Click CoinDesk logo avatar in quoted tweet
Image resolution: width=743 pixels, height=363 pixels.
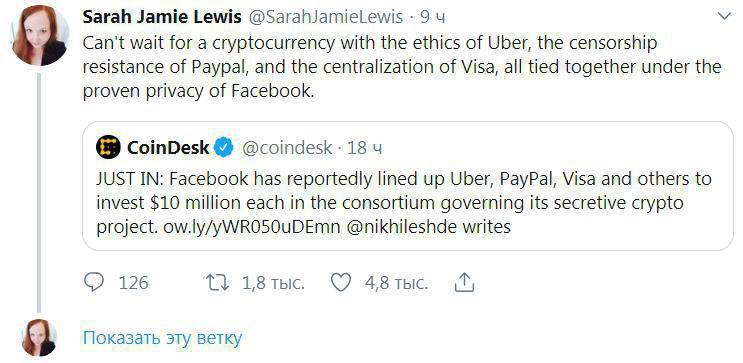point(108,148)
